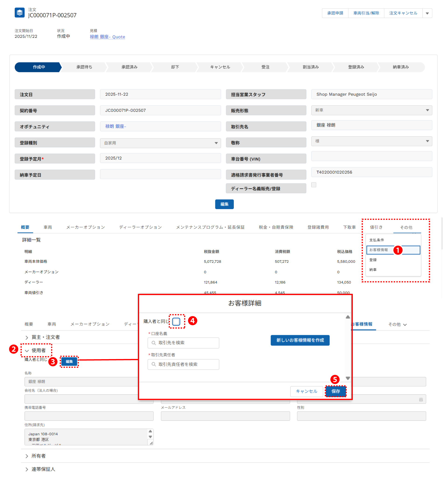Click 新しいお客様情報を作成 button
The image size is (448, 481).
tap(300, 340)
